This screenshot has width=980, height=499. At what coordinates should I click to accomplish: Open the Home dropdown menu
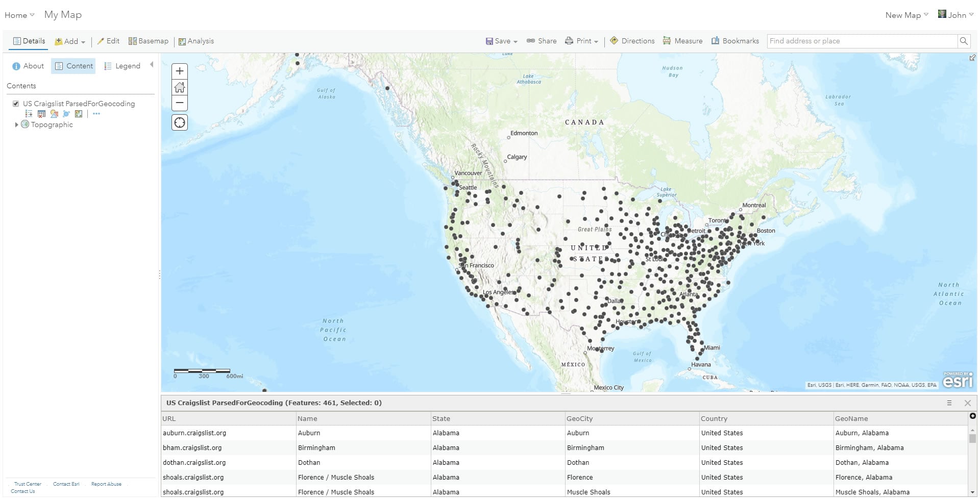19,15
